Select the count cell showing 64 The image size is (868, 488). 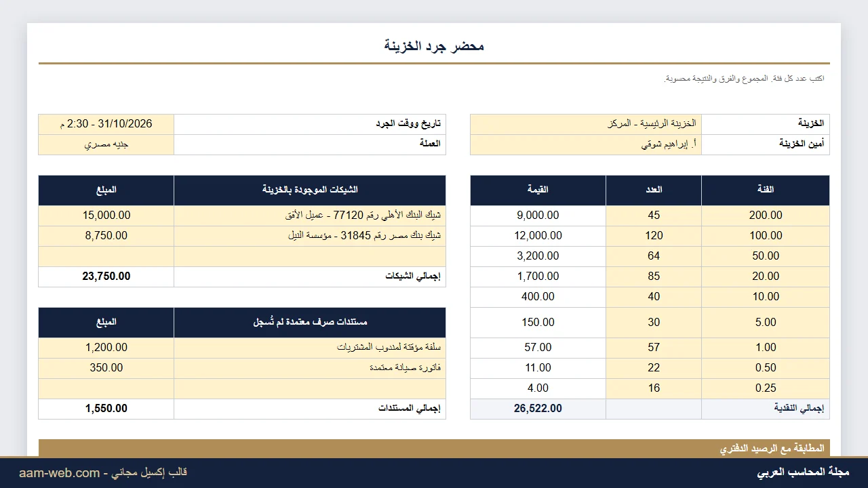pos(654,256)
